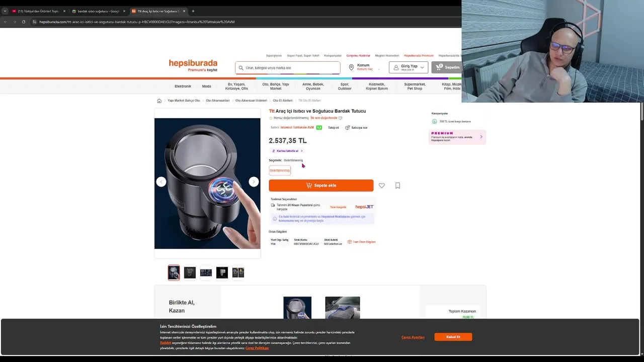Open Yapı Market Bahçe Oto breadcrumb

184,101
